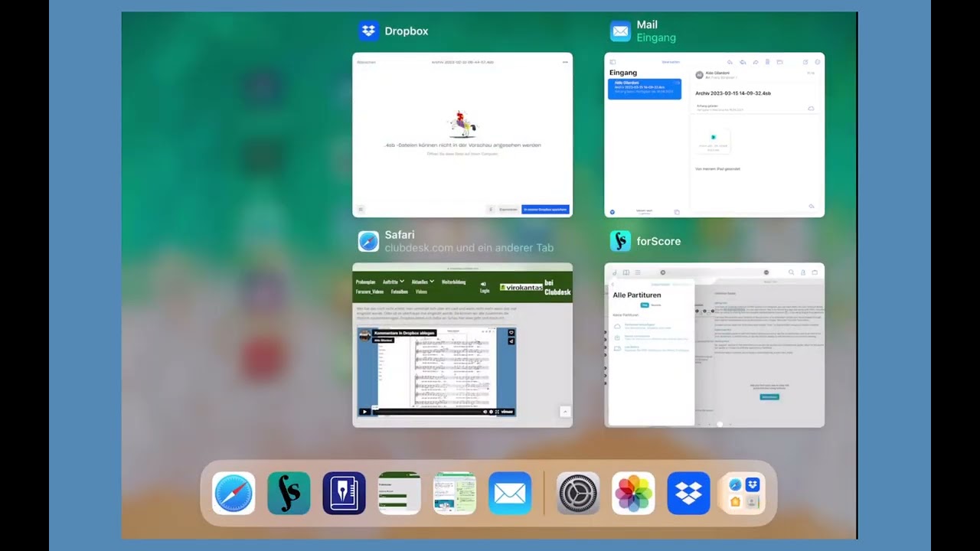Open Probenplan in the website menu

pos(366,282)
